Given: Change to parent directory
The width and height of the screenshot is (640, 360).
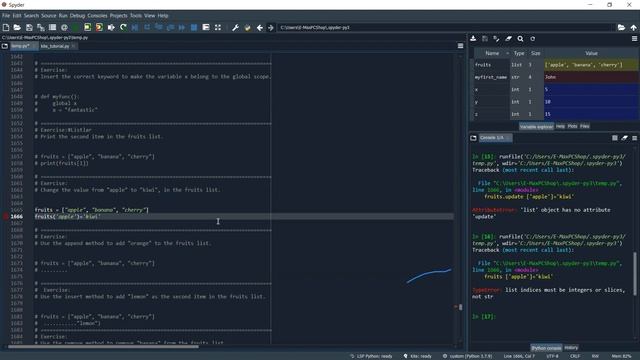Looking at the screenshot, I should click(633, 27).
